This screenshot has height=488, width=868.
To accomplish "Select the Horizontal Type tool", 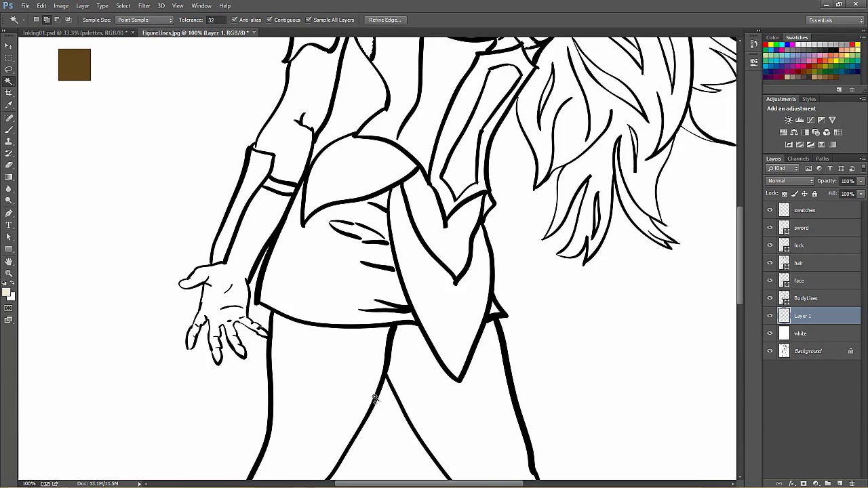I will pyautogui.click(x=9, y=225).
